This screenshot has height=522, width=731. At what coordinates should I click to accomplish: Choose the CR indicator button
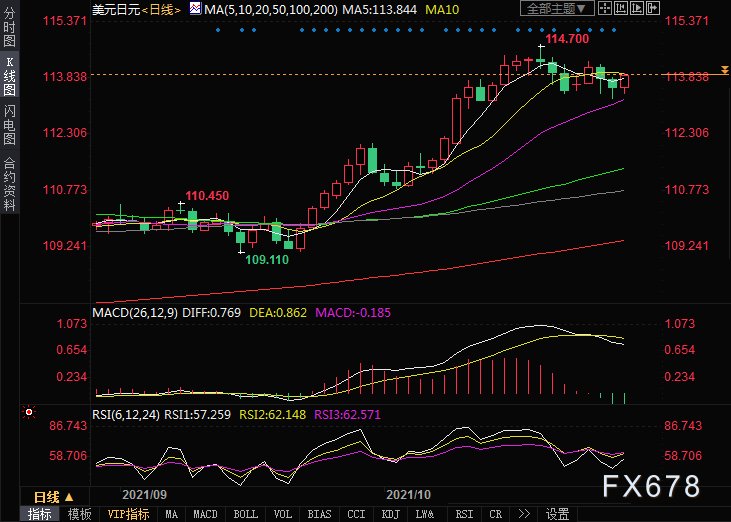click(x=496, y=514)
